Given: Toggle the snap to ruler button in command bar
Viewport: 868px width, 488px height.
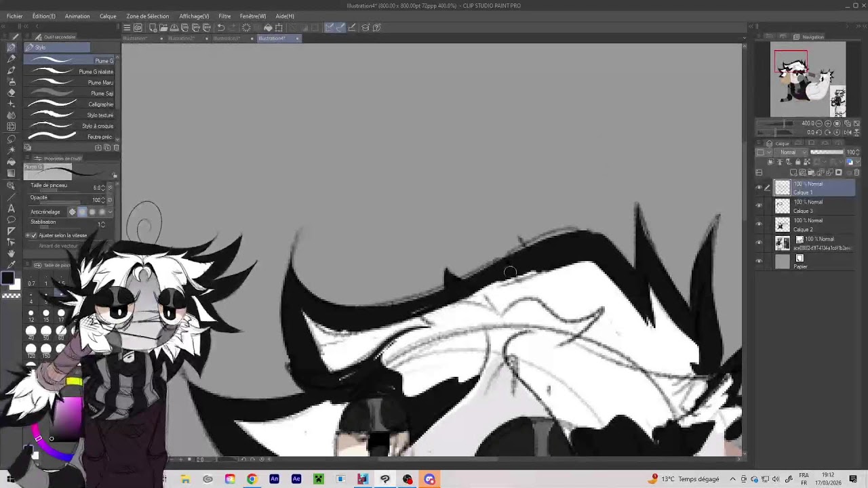Looking at the screenshot, I should (x=329, y=28).
